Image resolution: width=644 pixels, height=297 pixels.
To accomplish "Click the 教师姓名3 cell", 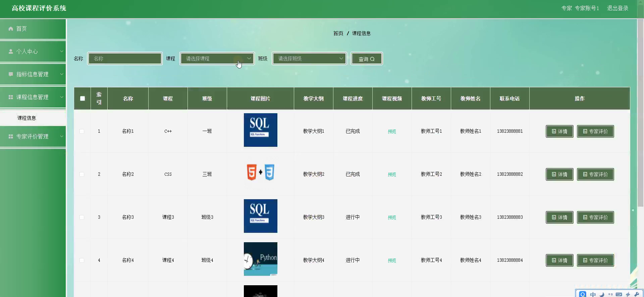I will point(470,217).
